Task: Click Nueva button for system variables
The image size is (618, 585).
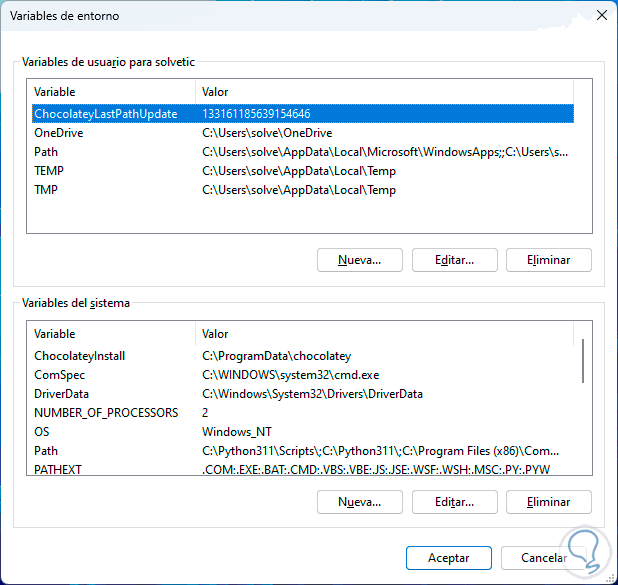Action: pyautogui.click(x=359, y=502)
